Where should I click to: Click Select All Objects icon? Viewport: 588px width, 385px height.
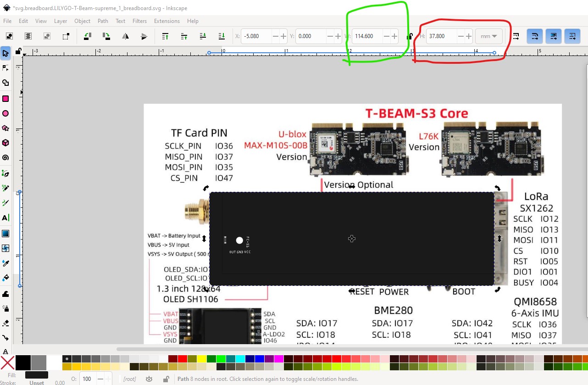click(9, 36)
